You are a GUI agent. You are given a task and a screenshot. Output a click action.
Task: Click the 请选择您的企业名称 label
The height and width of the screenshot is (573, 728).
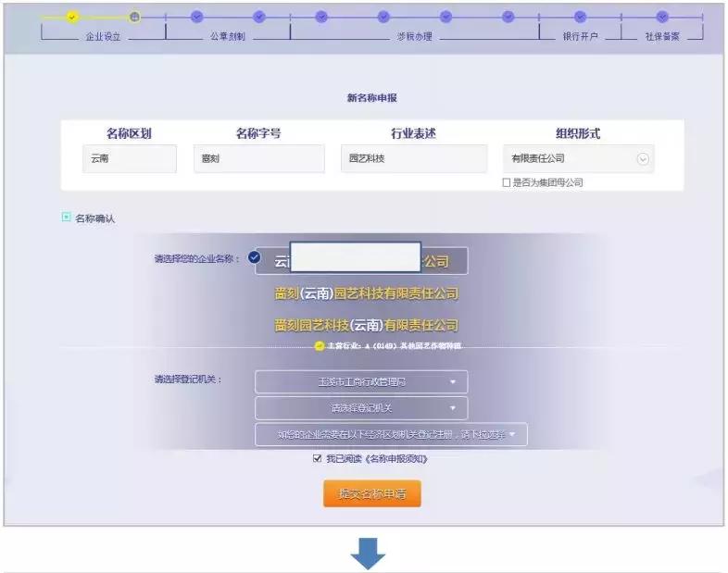point(197,259)
